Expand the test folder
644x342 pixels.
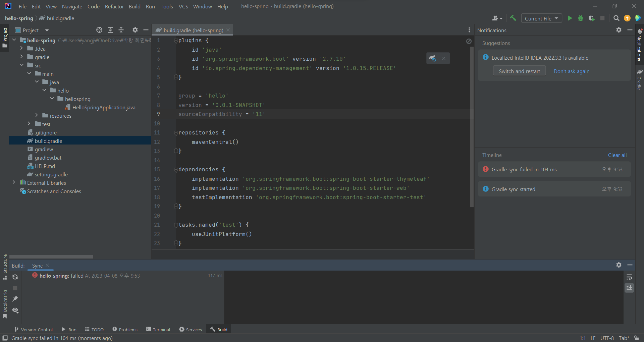[x=29, y=124]
